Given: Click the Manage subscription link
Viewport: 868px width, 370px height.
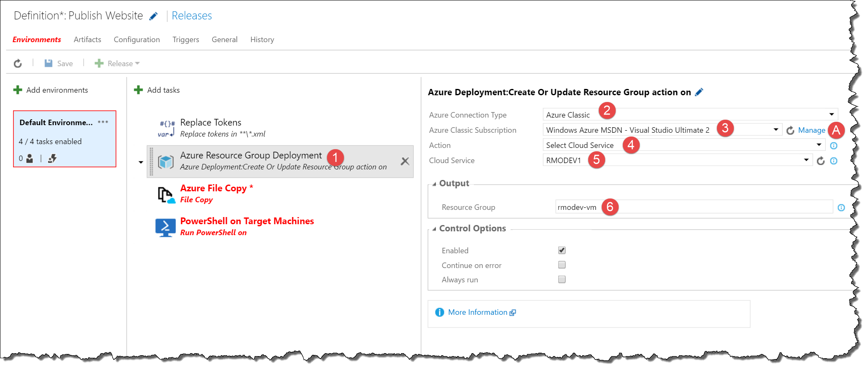Looking at the screenshot, I should pos(811,130).
